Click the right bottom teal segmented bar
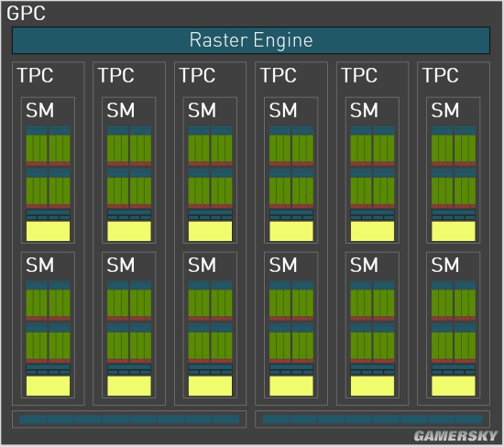 pyautogui.click(x=373, y=419)
